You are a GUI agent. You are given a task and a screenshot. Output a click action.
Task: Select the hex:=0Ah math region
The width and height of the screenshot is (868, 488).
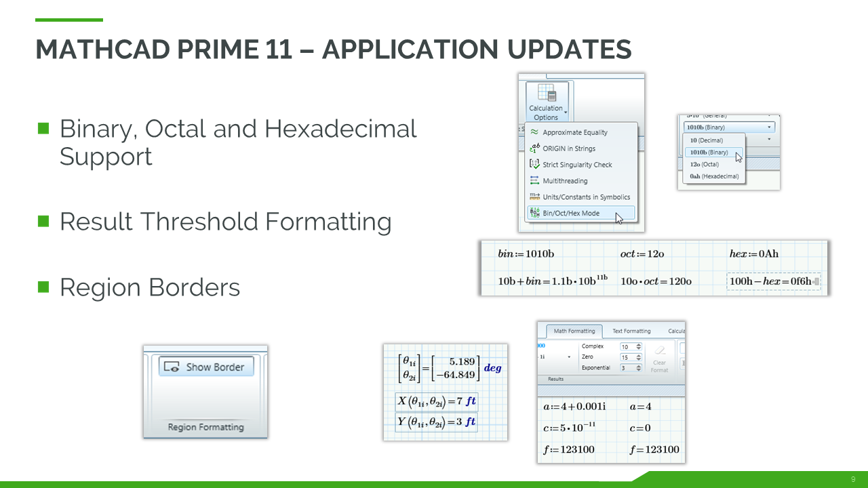(x=755, y=253)
